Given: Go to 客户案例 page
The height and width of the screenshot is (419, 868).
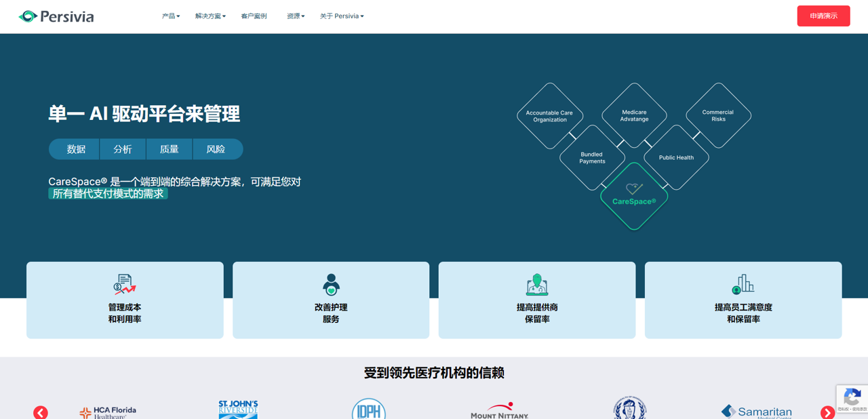Looking at the screenshot, I should point(254,16).
